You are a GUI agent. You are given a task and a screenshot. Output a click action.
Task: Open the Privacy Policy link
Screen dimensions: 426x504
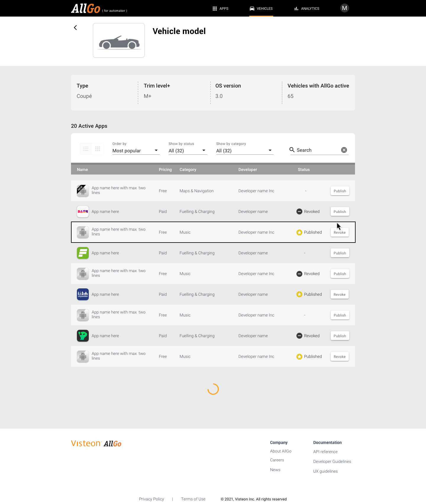click(x=151, y=499)
